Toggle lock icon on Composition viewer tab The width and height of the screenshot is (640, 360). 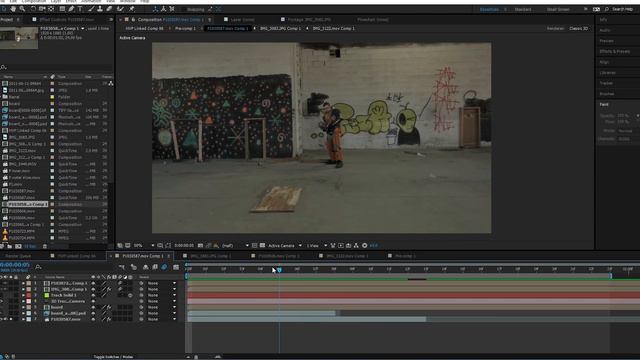pyautogui.click(x=133, y=20)
